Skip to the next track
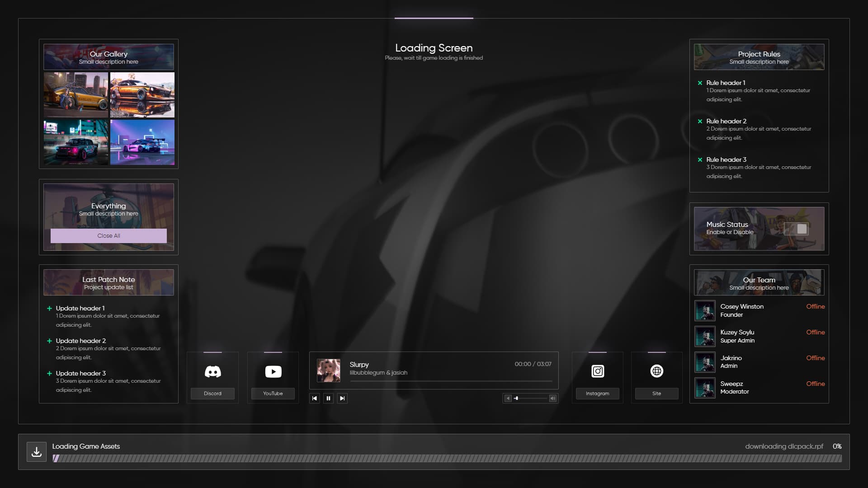The image size is (868, 488). pos(342,398)
